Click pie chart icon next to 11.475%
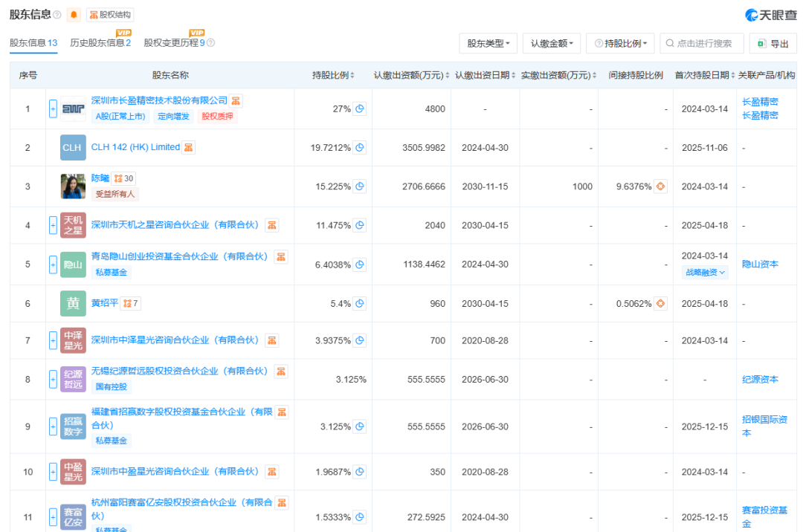Image resolution: width=803 pixels, height=532 pixels. pos(360,225)
